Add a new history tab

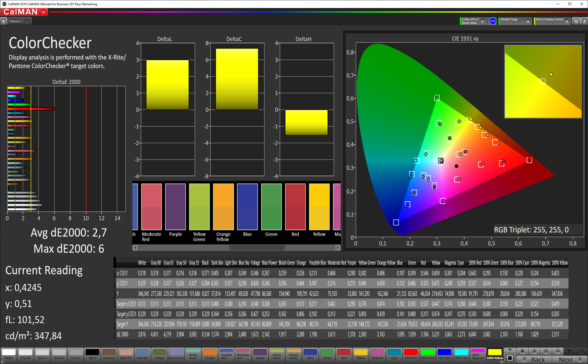tap(27, 21)
